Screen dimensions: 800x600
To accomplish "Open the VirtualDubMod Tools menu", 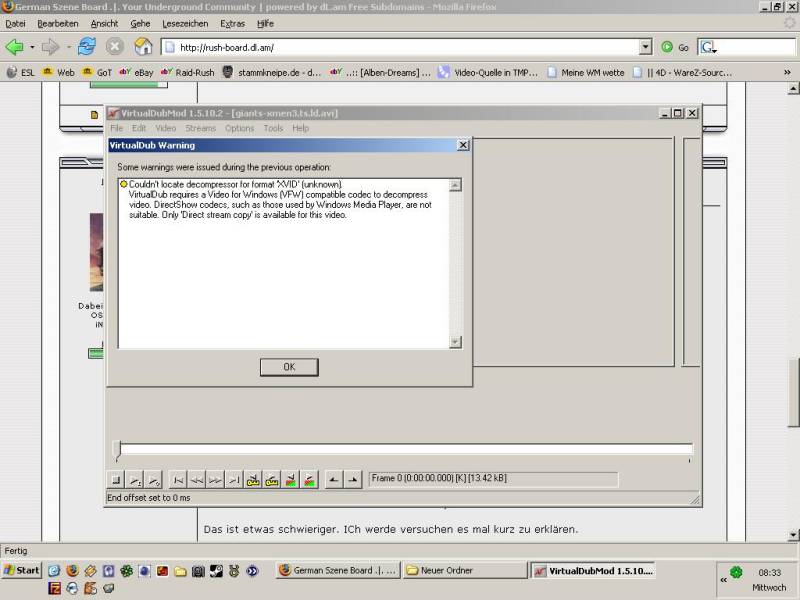I will coord(273,128).
